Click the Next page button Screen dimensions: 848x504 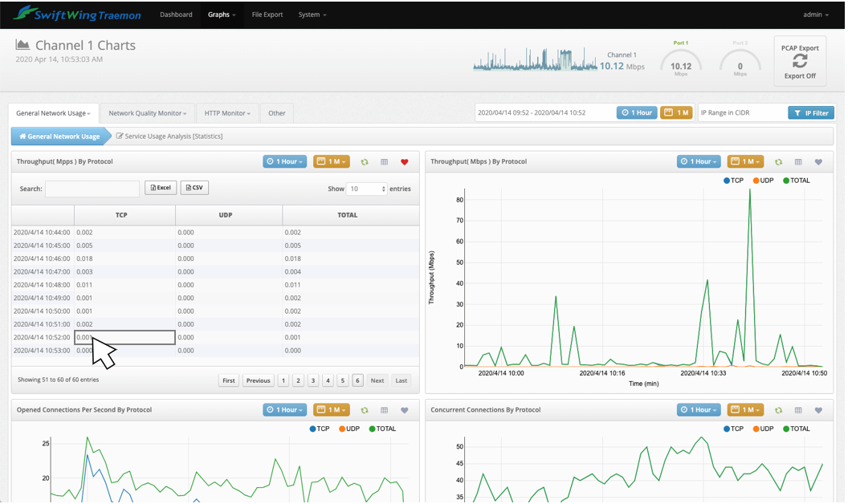[x=377, y=380]
